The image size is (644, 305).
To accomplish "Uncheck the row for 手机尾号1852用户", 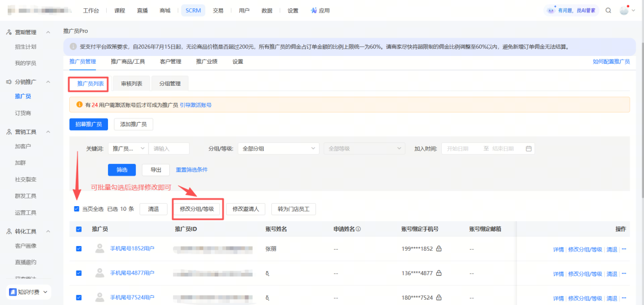I will (x=79, y=249).
